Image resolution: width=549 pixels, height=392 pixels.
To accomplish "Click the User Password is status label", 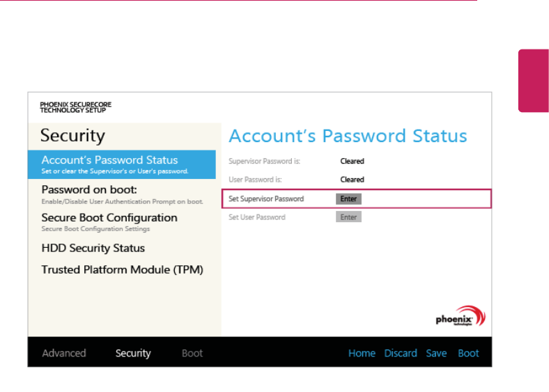I will (256, 180).
